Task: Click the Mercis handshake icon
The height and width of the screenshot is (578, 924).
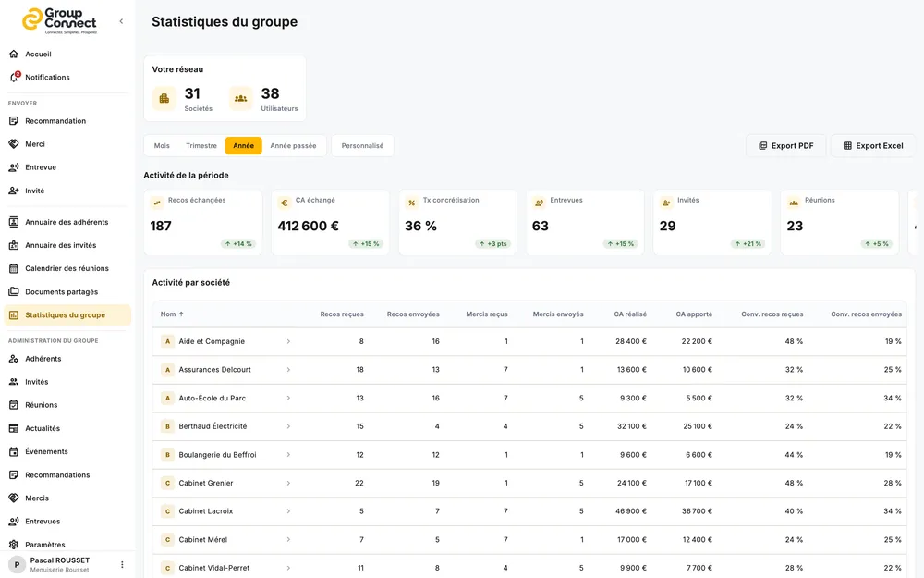Action: point(14,498)
